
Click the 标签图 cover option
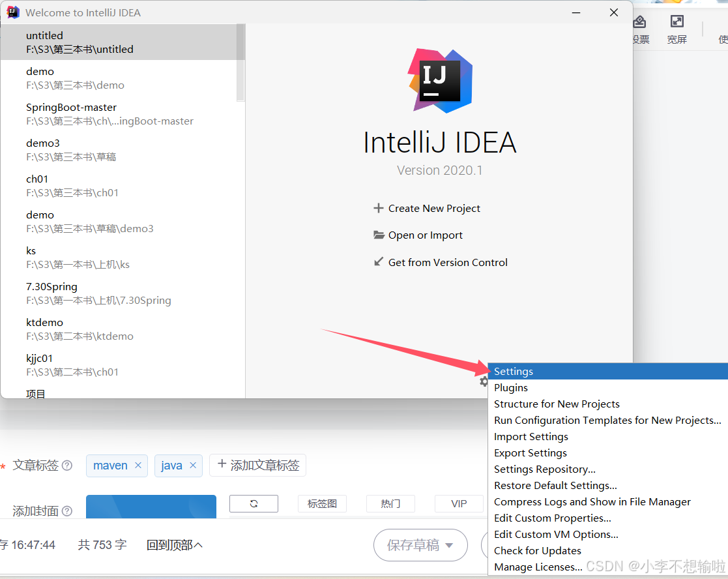point(322,504)
